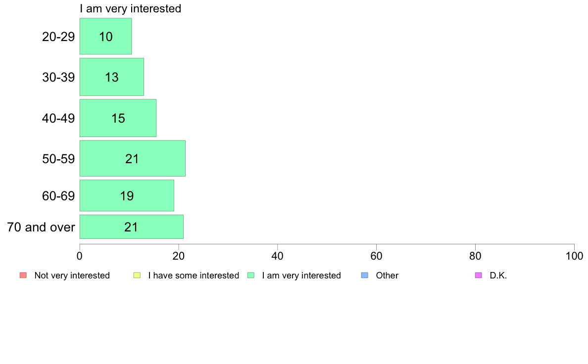Click the magenta D.K. legend swatch

point(479,275)
